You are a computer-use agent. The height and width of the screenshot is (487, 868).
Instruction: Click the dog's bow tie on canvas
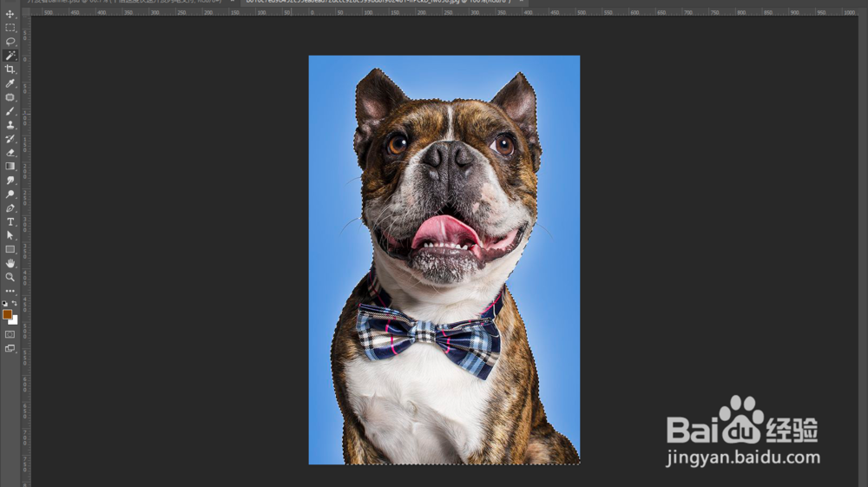[429, 339]
